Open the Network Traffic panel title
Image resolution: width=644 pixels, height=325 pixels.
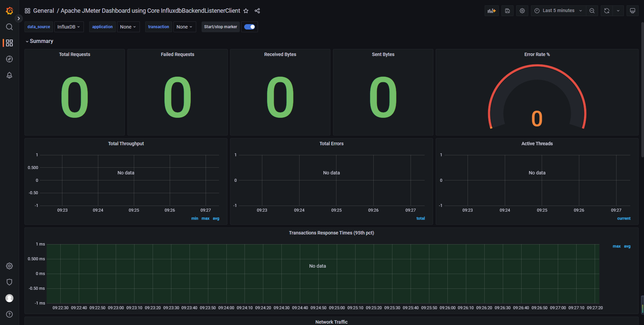(x=331, y=322)
